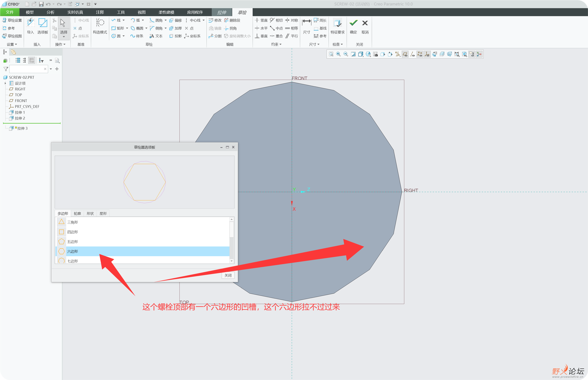Click the green confirm checkmark (确定)
Viewport: 588px width, 380px height.
click(353, 26)
